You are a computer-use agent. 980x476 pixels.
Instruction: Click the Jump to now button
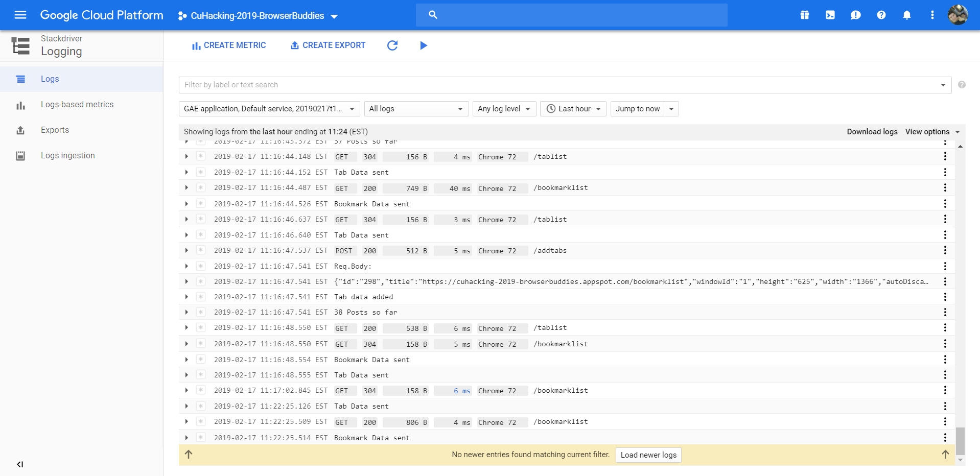click(638, 109)
